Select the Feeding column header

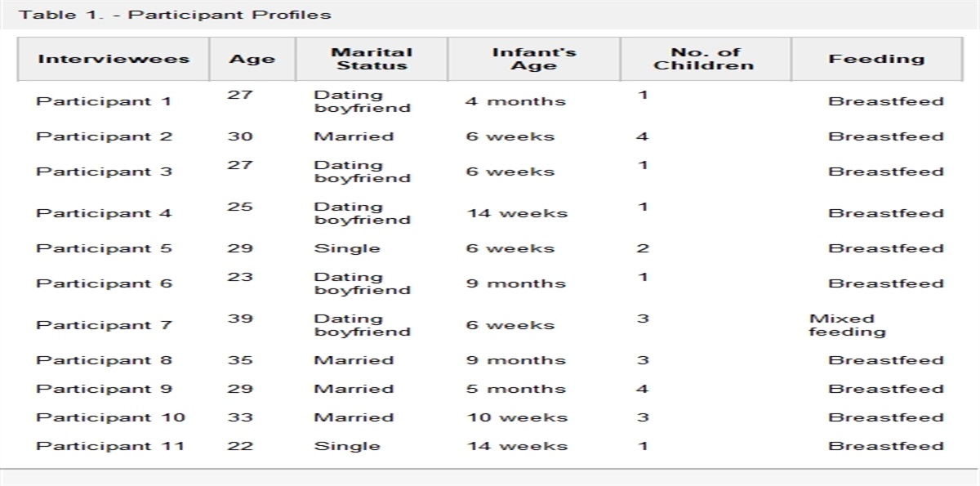(x=876, y=59)
